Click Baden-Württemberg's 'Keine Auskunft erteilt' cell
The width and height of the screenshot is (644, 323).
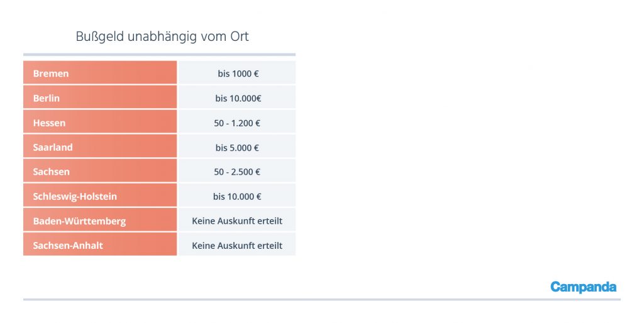pos(237,220)
